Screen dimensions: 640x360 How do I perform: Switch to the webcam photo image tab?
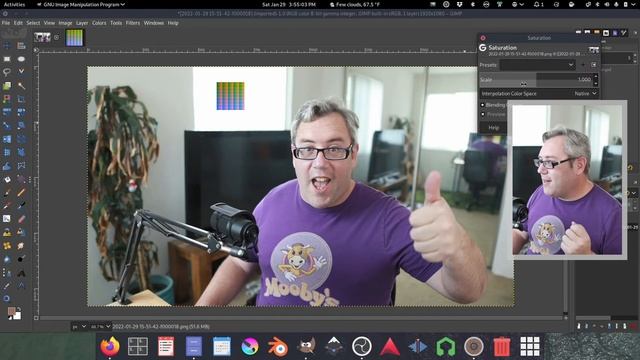click(x=42, y=38)
